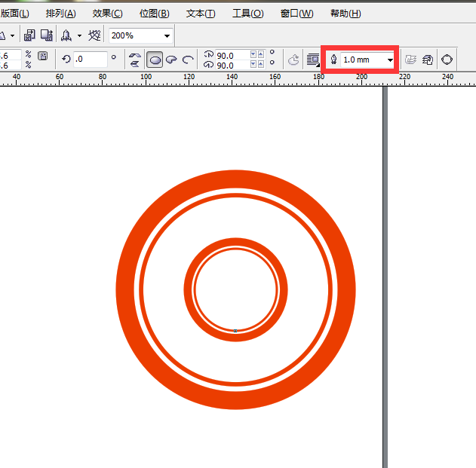Select the Arc shape mode button

tap(188, 60)
